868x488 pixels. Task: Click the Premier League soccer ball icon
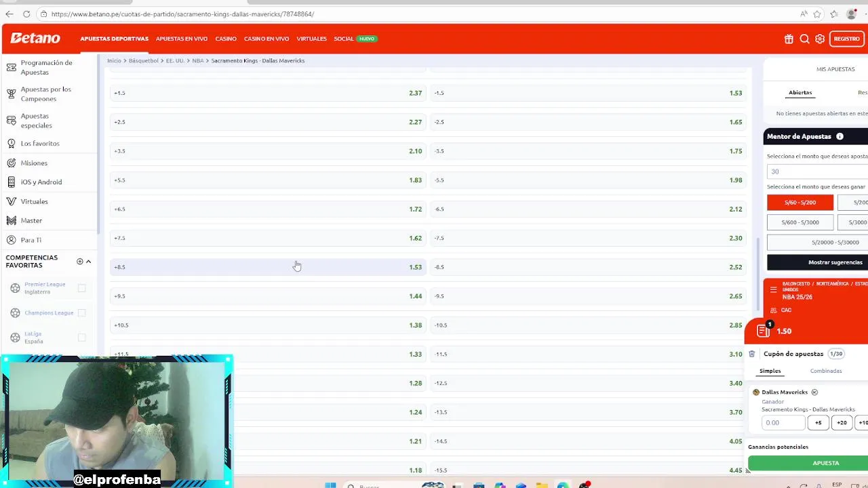click(15, 288)
